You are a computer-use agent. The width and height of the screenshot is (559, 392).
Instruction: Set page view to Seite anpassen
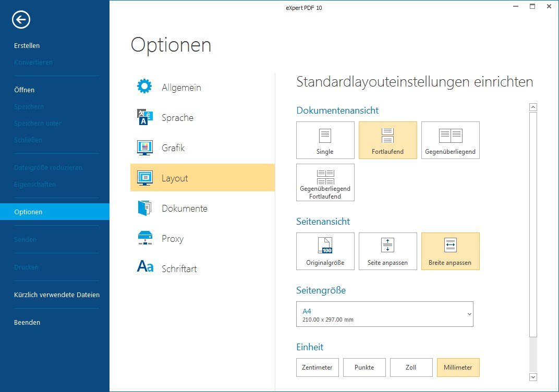pyautogui.click(x=388, y=251)
